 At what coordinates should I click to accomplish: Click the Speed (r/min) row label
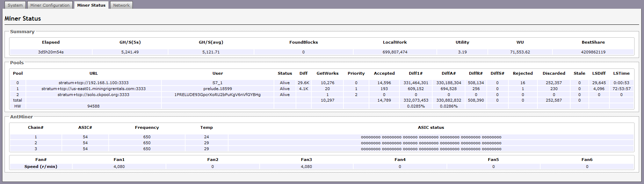[41, 167]
